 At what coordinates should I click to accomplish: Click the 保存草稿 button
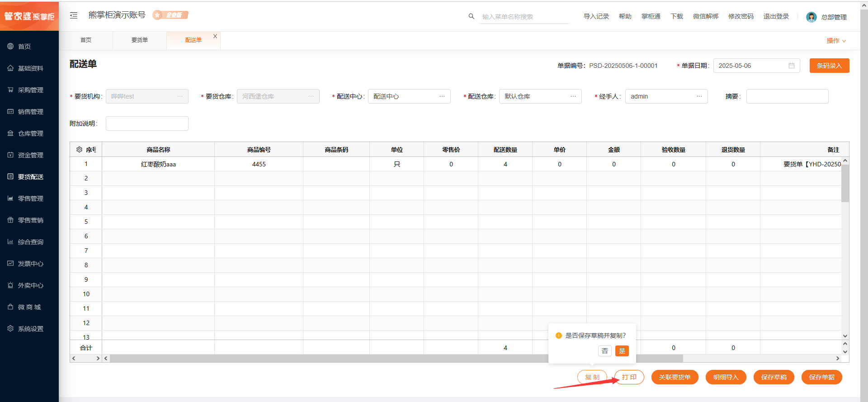774,377
